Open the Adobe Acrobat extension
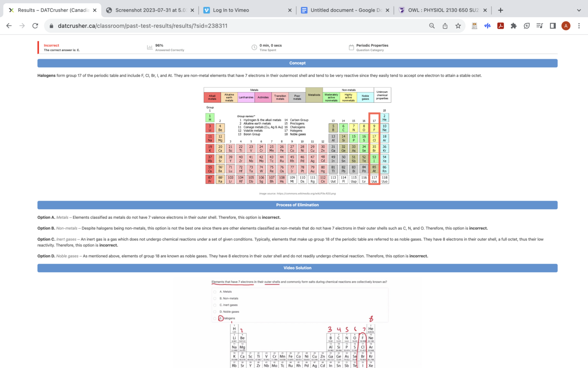 [501, 26]
